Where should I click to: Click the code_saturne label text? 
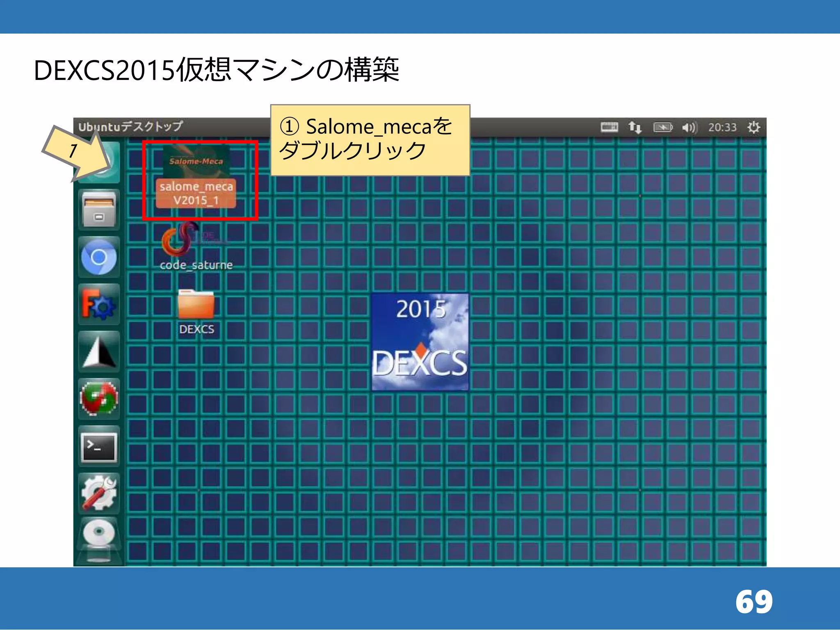[x=196, y=265]
